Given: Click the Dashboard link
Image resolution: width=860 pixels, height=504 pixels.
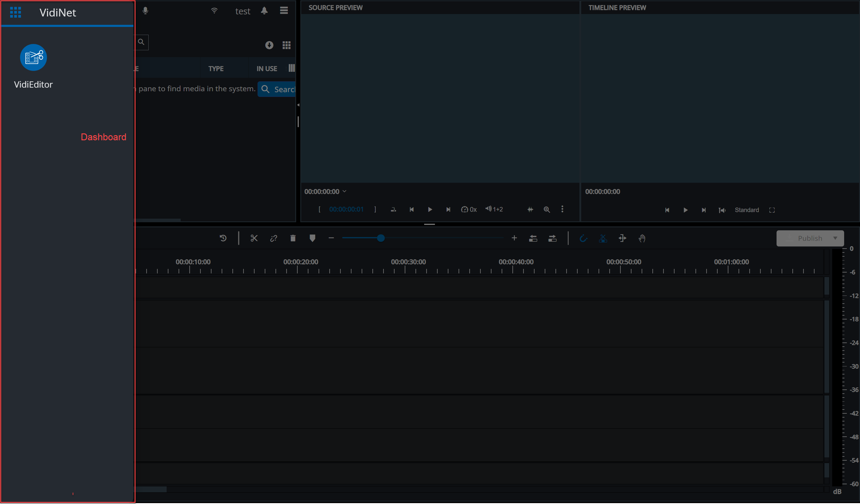Looking at the screenshot, I should tap(103, 137).
